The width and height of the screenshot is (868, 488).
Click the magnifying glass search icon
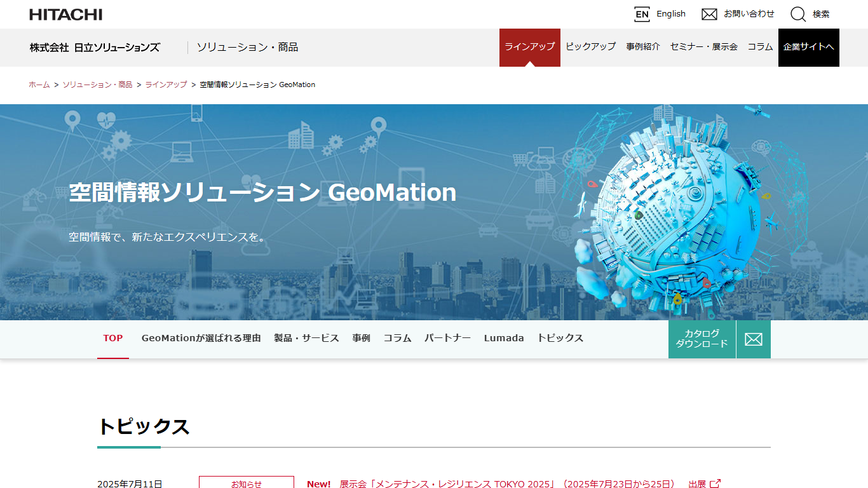798,14
